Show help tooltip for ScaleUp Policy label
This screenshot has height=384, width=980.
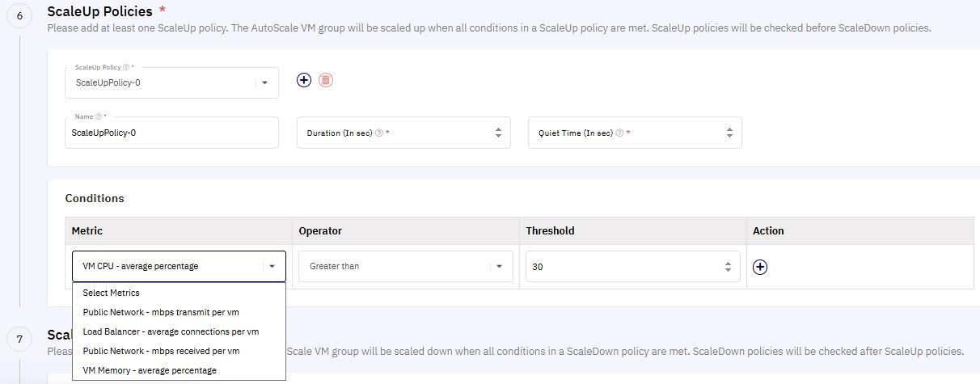tap(126, 67)
